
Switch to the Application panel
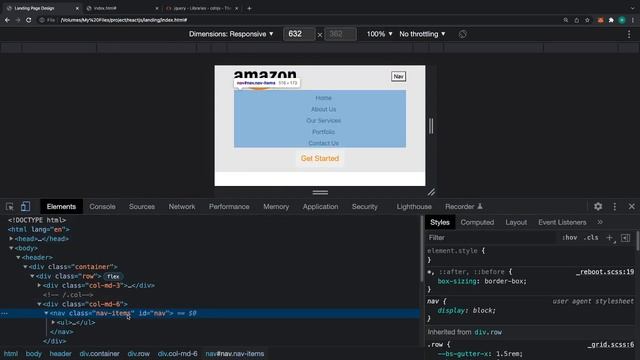(320, 207)
